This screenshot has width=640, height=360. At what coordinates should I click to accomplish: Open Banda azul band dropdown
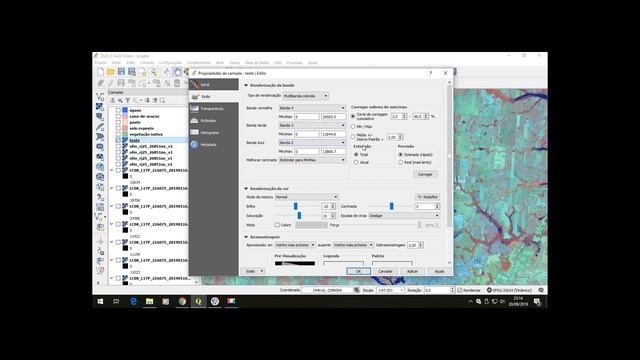tap(312, 142)
